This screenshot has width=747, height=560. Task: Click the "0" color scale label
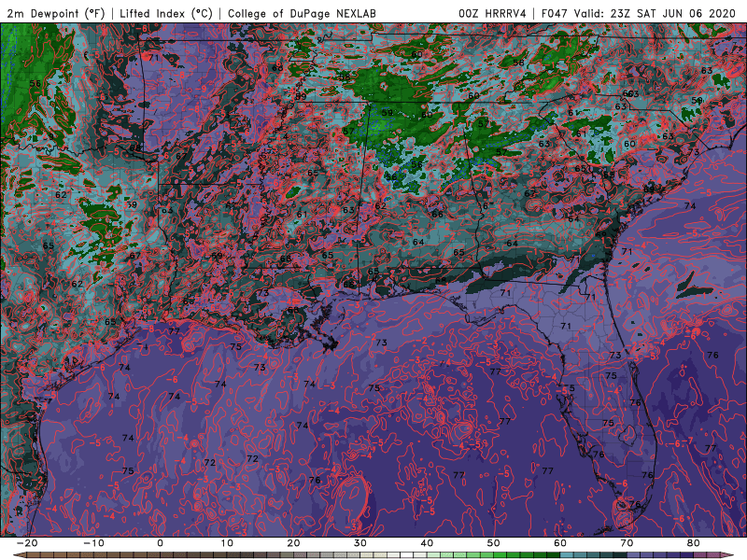[160, 543]
